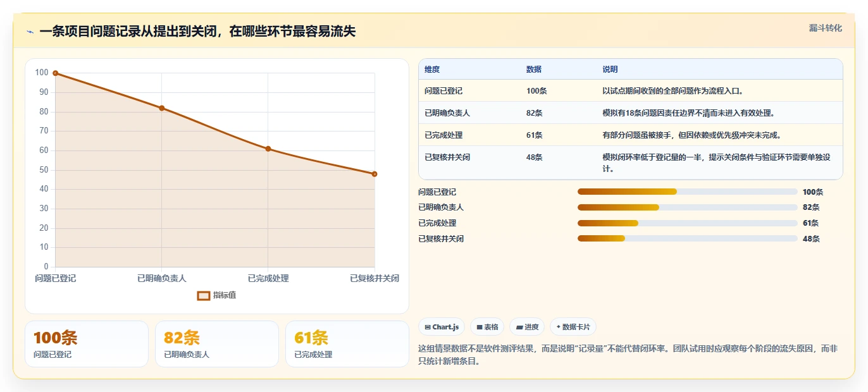The height and width of the screenshot is (392, 868).
Task: Click table value 100条
Action: (536, 91)
